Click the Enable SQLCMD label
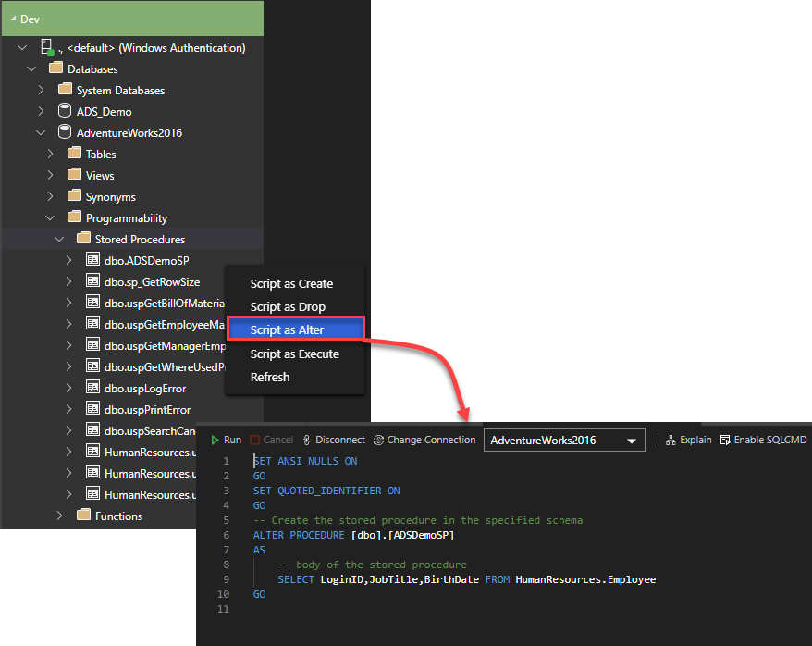 pos(770,440)
